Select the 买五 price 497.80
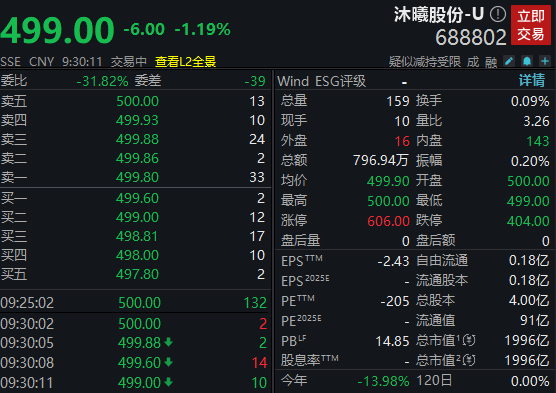The image size is (556, 393). 137,274
